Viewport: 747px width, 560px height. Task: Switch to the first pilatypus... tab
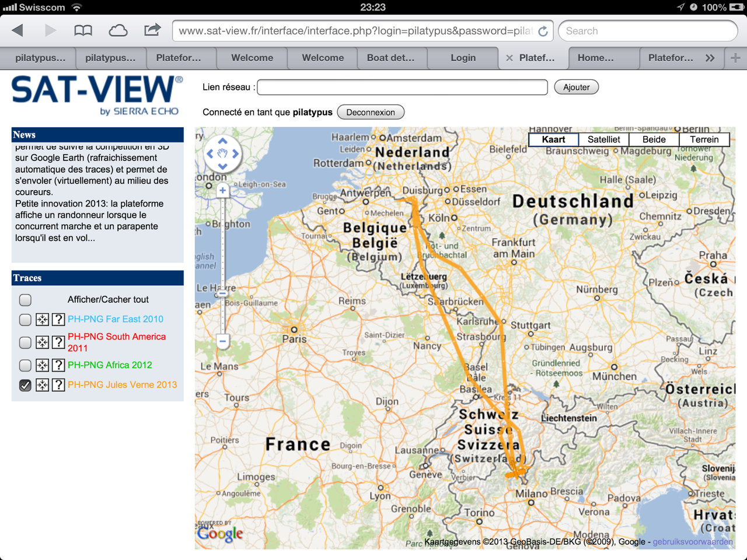[x=40, y=58]
